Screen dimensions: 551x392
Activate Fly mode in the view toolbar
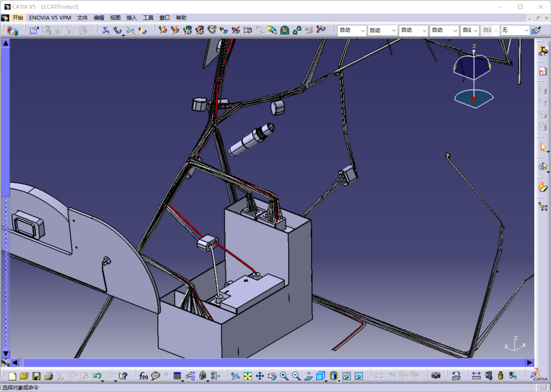tap(235, 376)
